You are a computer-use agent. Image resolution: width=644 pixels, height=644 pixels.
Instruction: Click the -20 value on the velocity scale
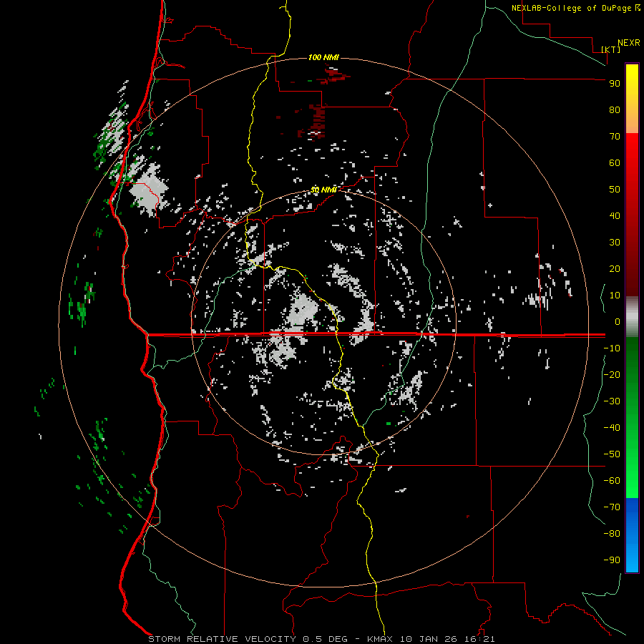[x=612, y=374]
